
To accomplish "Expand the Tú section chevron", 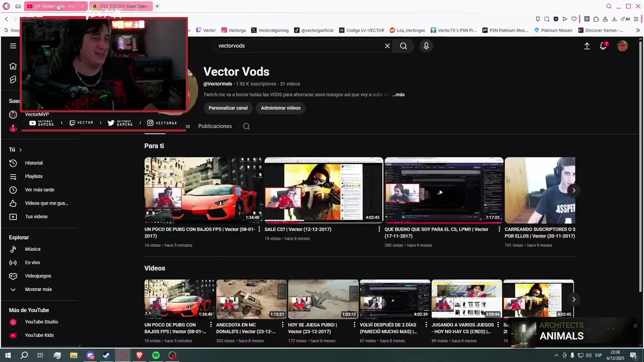I will [20, 150].
